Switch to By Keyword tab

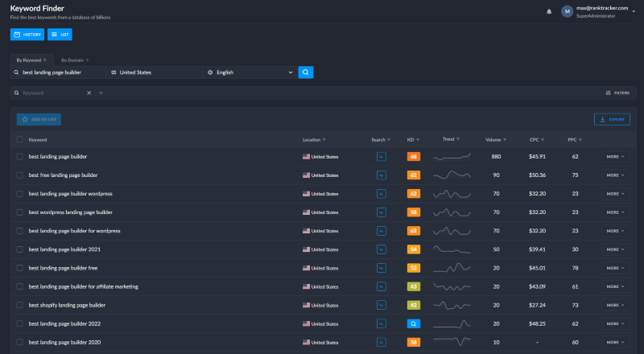pyautogui.click(x=31, y=60)
